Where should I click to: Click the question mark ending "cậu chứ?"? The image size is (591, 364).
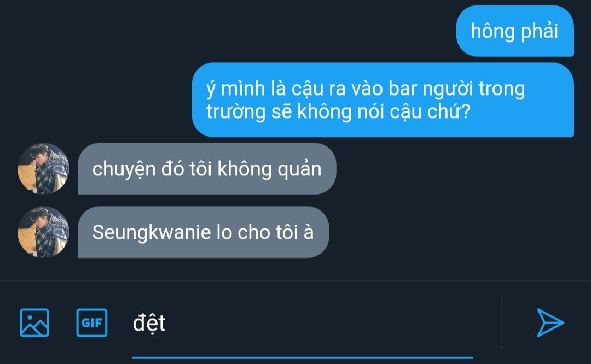click(466, 112)
